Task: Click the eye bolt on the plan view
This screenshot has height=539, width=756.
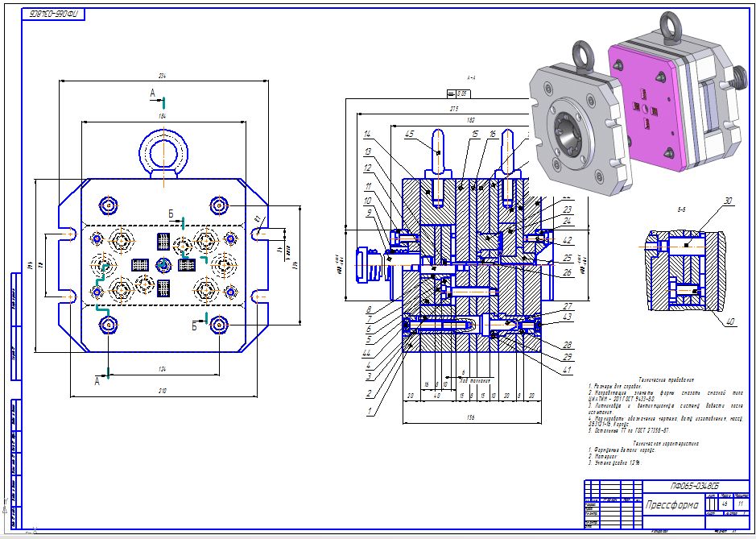Action: (163, 154)
